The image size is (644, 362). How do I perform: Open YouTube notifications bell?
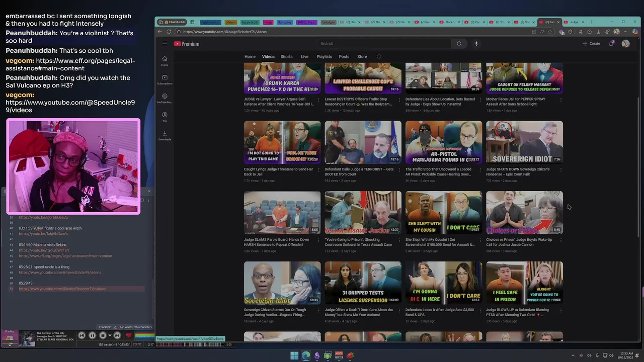pyautogui.click(x=611, y=44)
